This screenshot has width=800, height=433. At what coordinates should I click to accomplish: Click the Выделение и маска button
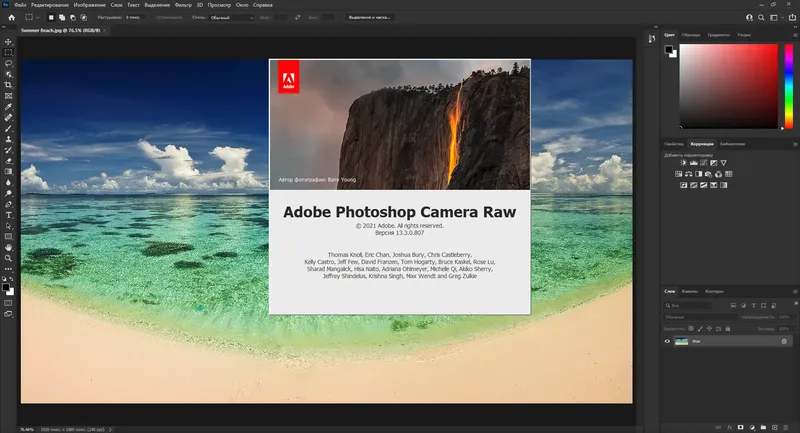372,17
